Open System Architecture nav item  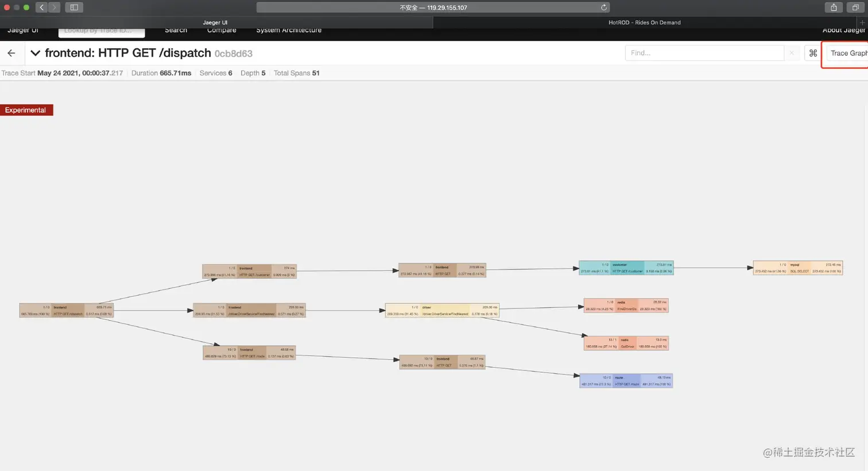coord(289,30)
